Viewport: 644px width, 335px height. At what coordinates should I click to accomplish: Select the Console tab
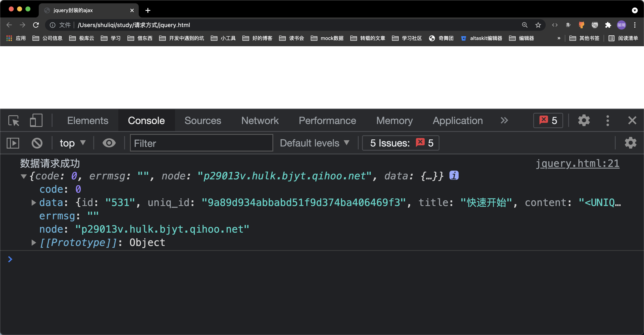pyautogui.click(x=146, y=121)
